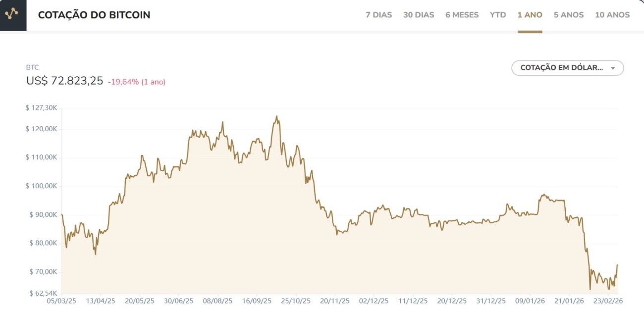Click the COTAÇÃO DO BITCOIN title
Viewport: 644px width, 310px height.
[x=94, y=15]
